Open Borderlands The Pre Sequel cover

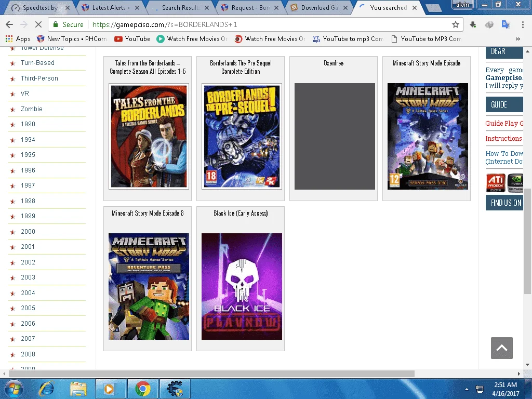[242, 137]
